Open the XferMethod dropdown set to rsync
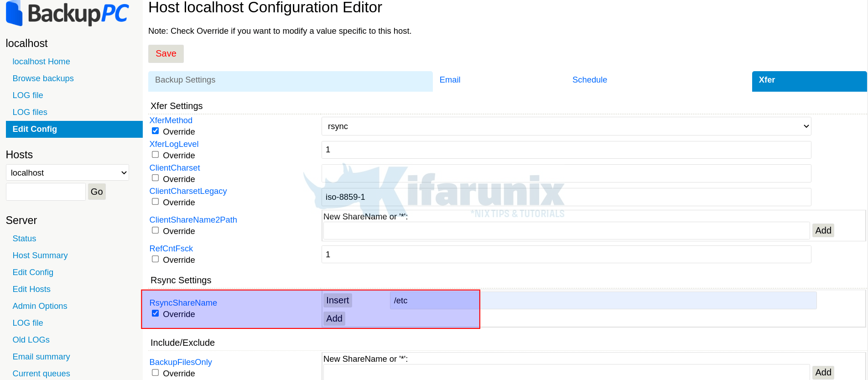Screen dimensions: 868x380 pyautogui.click(x=567, y=126)
